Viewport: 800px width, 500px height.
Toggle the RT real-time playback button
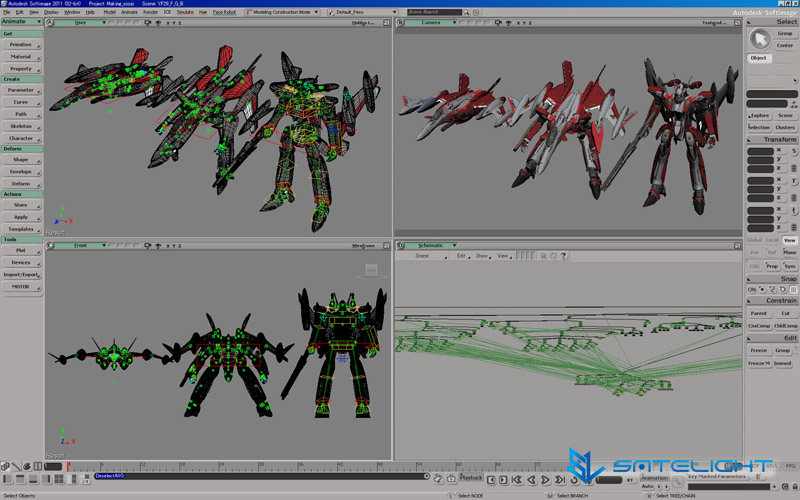tap(630, 480)
